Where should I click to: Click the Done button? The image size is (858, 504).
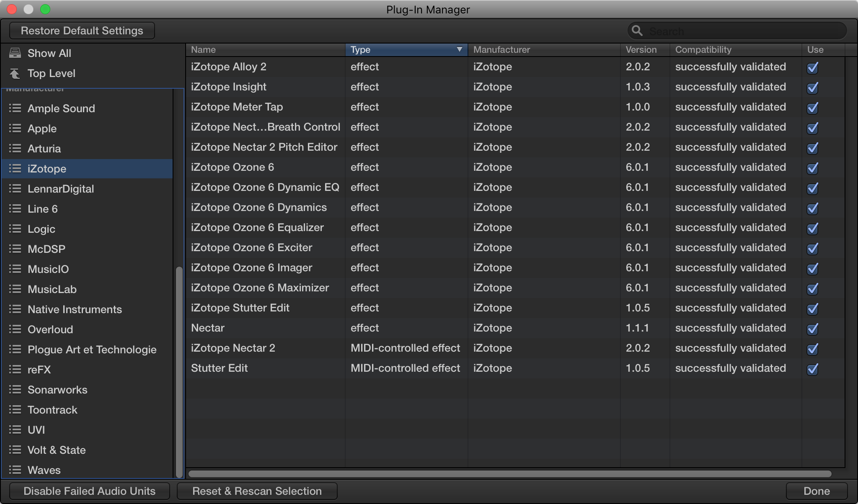click(x=816, y=491)
